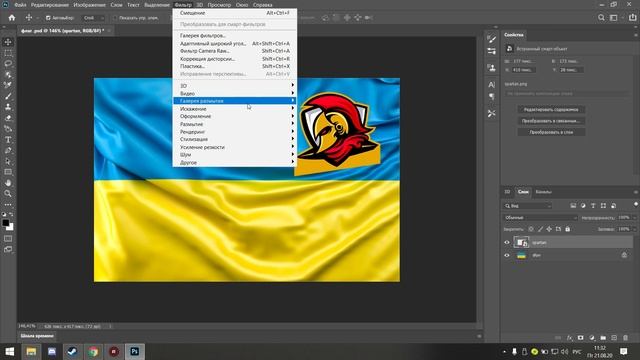Toggle layer filtering switch

click(636, 204)
